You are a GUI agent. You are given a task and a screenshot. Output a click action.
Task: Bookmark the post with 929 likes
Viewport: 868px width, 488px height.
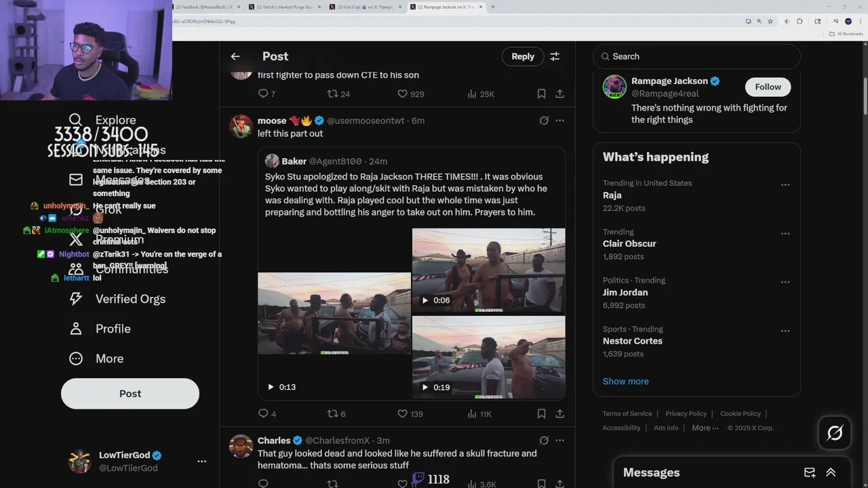pyautogui.click(x=541, y=94)
